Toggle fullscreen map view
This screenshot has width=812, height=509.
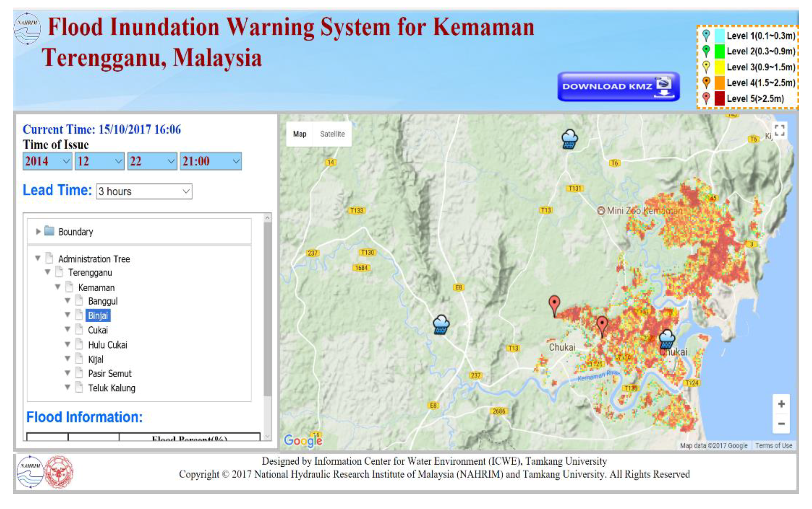(x=779, y=130)
